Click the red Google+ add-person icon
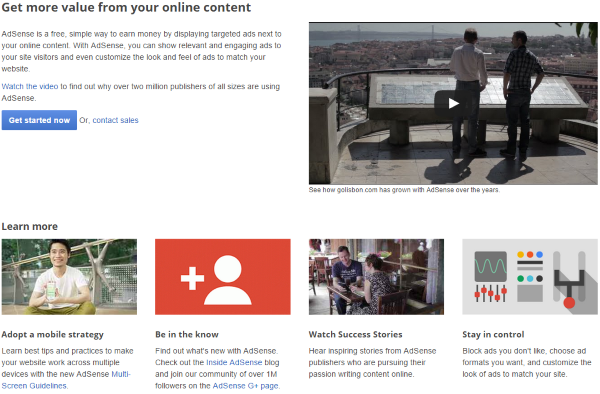This screenshot has width=600, height=394. click(x=223, y=277)
